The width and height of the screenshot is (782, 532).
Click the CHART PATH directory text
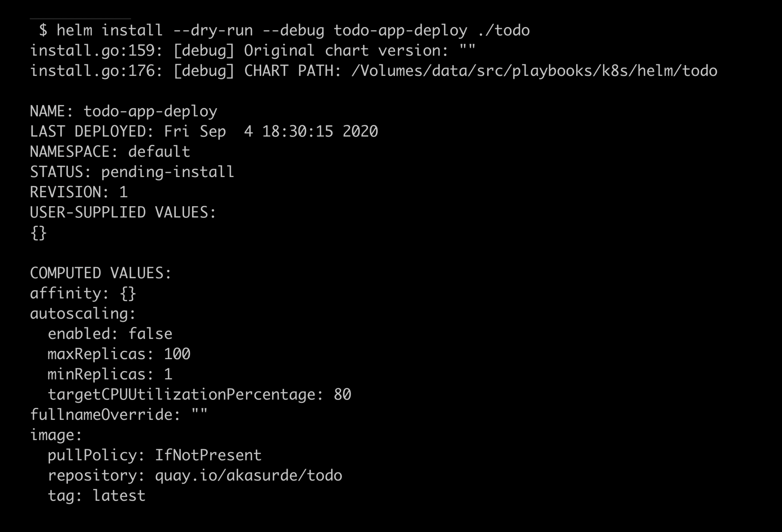[x=534, y=71]
